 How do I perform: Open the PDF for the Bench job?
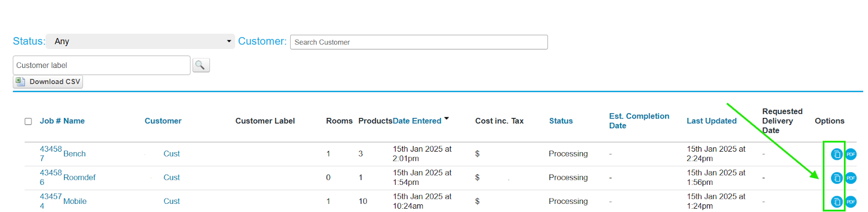pyautogui.click(x=851, y=154)
